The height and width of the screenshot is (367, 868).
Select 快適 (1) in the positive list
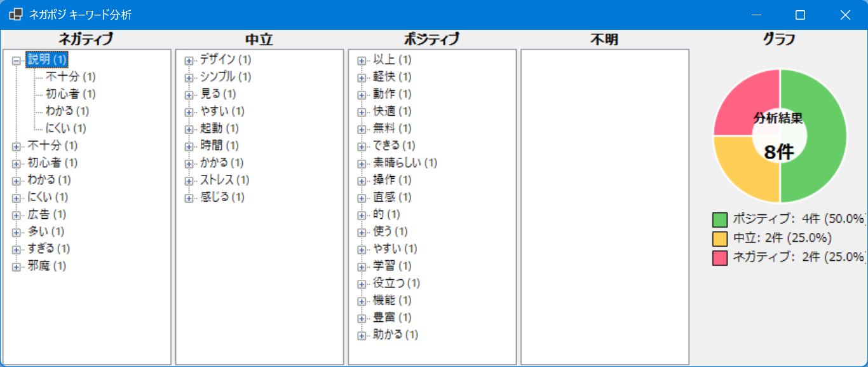tap(392, 111)
